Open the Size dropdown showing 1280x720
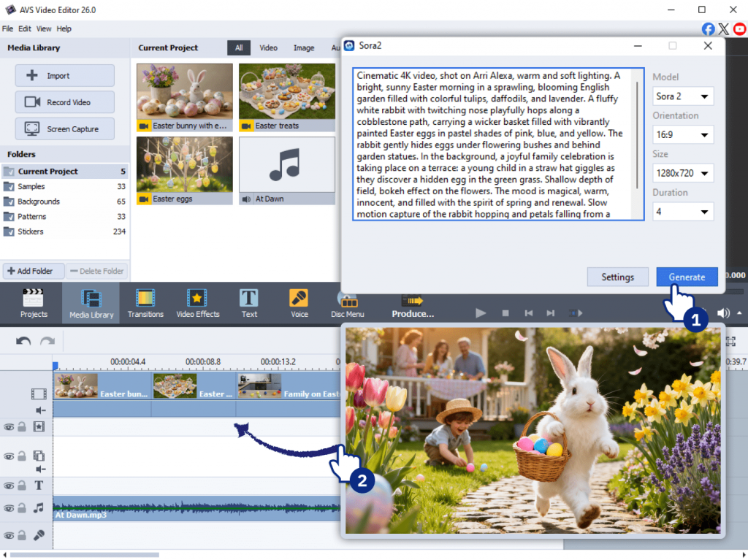Viewport: 748px width, 560px height. [x=683, y=174]
